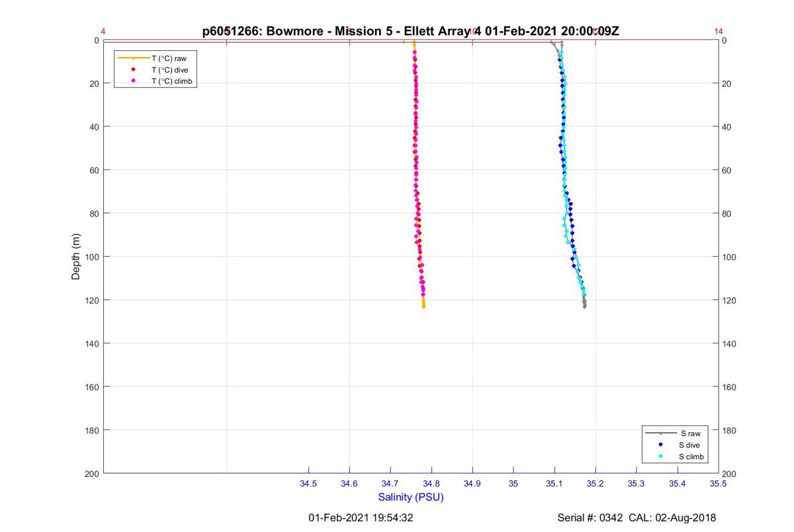This screenshot has width=794, height=532.
Task: Click the 'Serial #: 0342' text
Action: pyautogui.click(x=590, y=517)
